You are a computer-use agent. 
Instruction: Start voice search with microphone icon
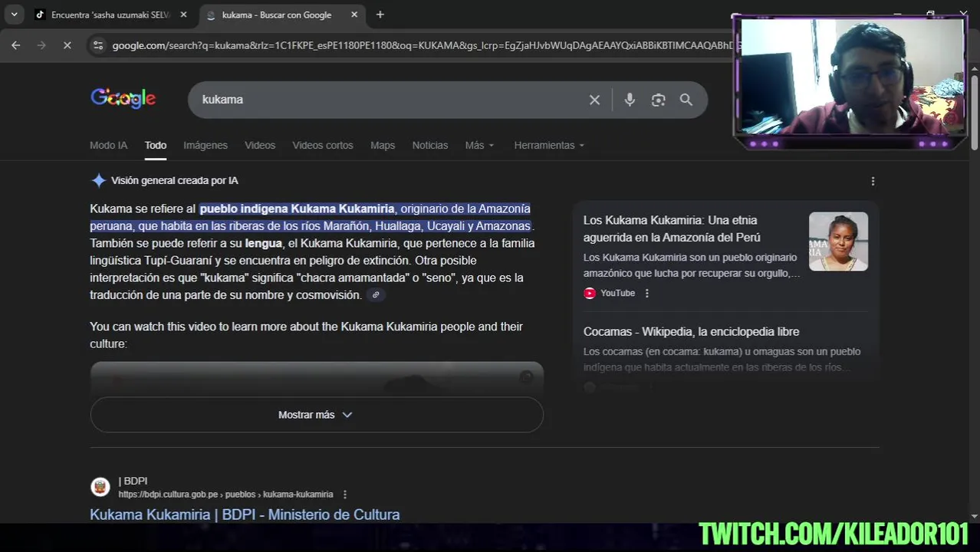(x=630, y=100)
